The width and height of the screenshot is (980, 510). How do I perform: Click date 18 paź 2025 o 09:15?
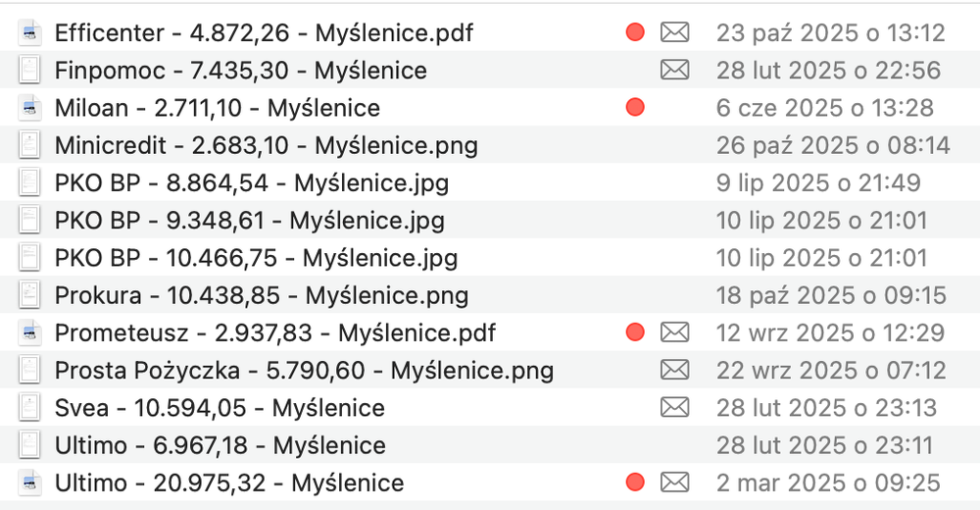click(x=831, y=295)
